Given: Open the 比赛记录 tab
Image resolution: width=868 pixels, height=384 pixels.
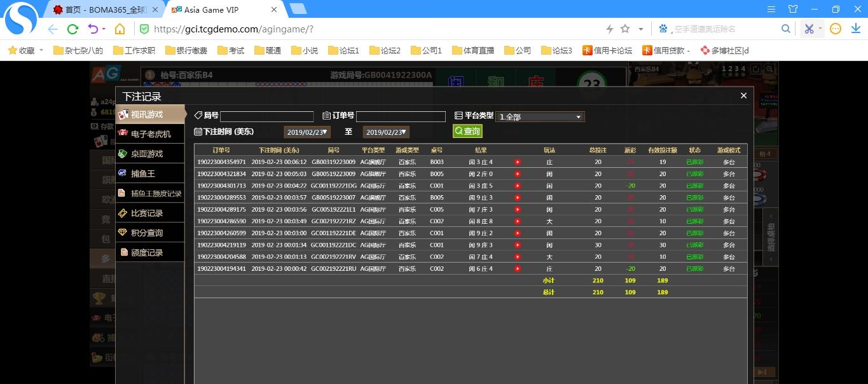Looking at the screenshot, I should 150,213.
